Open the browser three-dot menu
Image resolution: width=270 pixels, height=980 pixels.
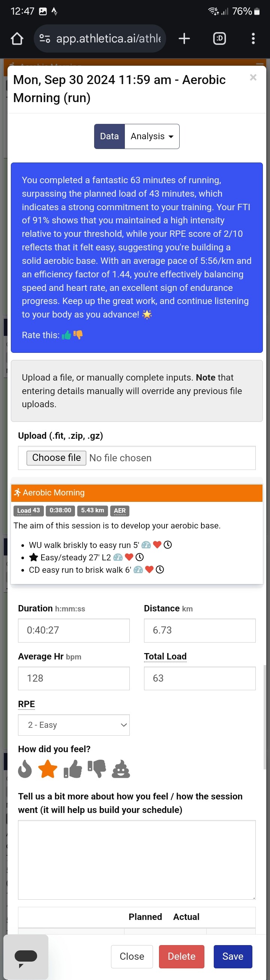pyautogui.click(x=253, y=38)
